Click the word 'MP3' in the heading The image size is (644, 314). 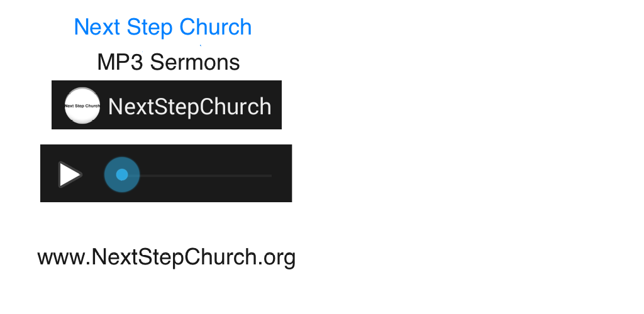120,62
